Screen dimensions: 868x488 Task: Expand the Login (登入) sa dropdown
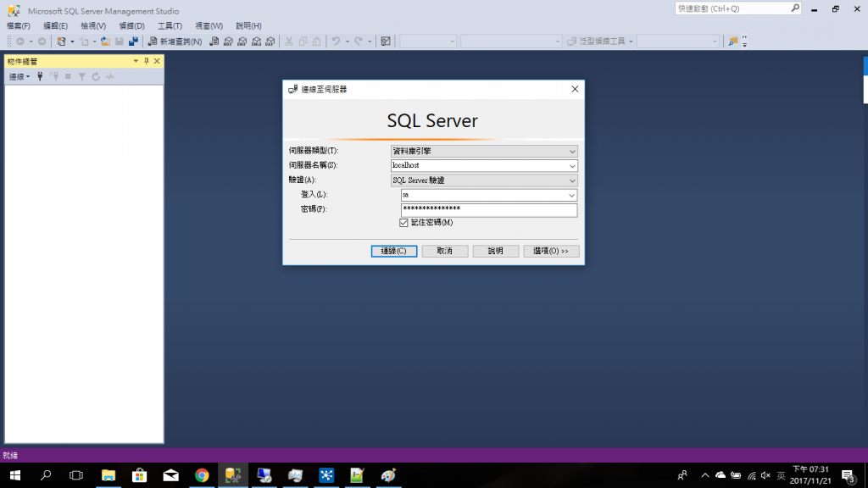[572, 195]
